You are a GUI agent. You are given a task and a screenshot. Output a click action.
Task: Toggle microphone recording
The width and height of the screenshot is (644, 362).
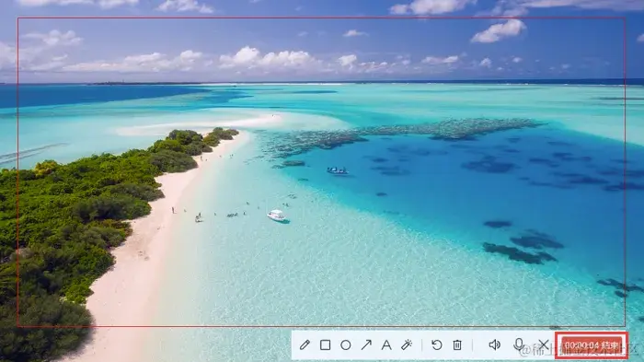(519, 344)
